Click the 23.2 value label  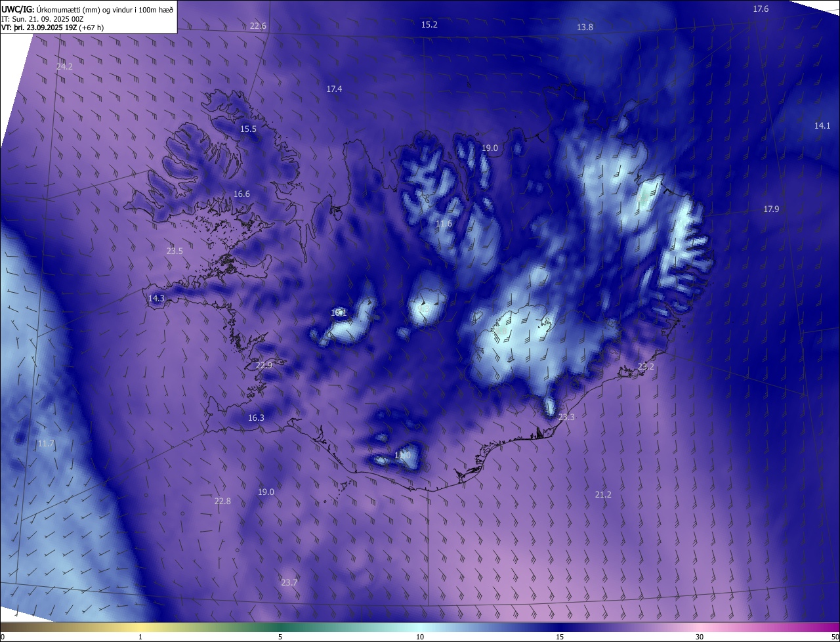click(646, 366)
